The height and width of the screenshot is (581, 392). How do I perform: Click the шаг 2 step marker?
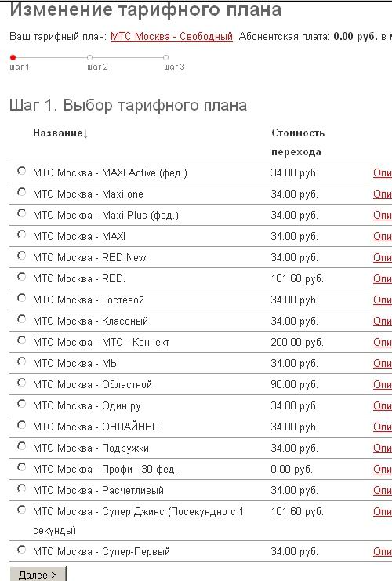click(x=89, y=58)
